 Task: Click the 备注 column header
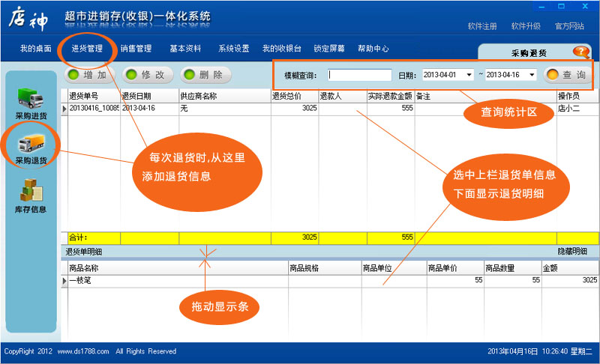coord(485,97)
